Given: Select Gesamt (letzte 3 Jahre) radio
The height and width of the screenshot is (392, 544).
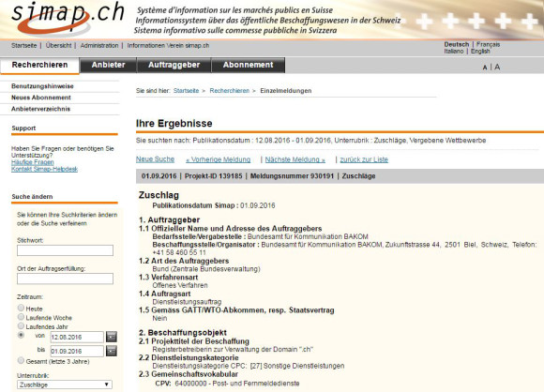Looking at the screenshot, I should click(21, 361).
